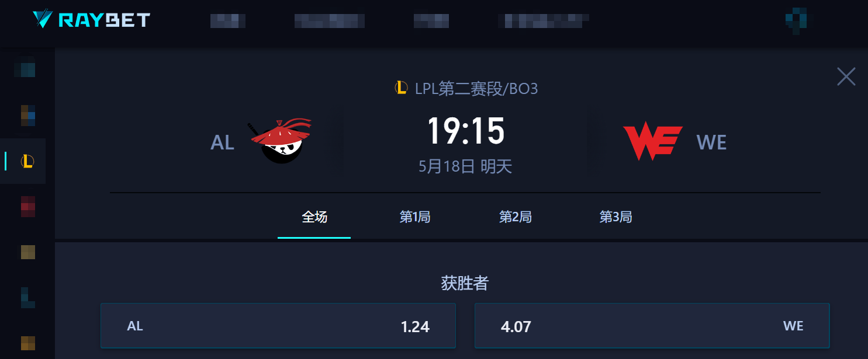This screenshot has width=868, height=359.
Task: Open the tan pixelated sidebar game icon
Action: 28,252
